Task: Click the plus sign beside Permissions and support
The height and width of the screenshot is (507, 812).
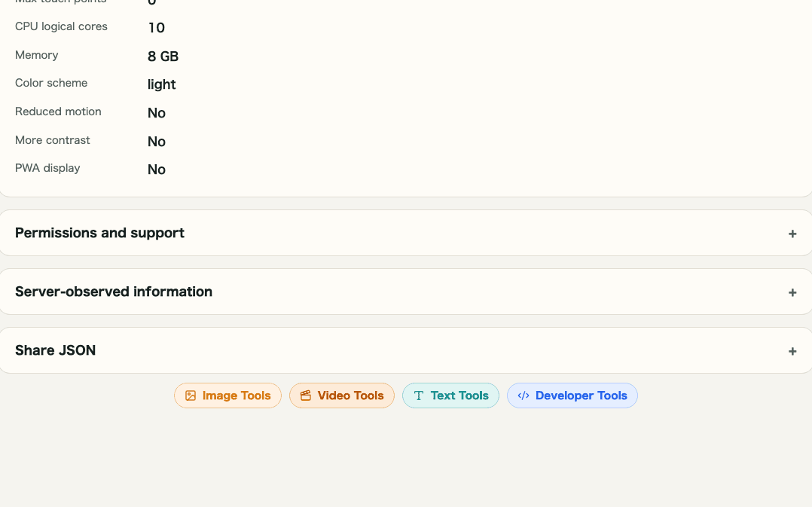Action: point(792,234)
